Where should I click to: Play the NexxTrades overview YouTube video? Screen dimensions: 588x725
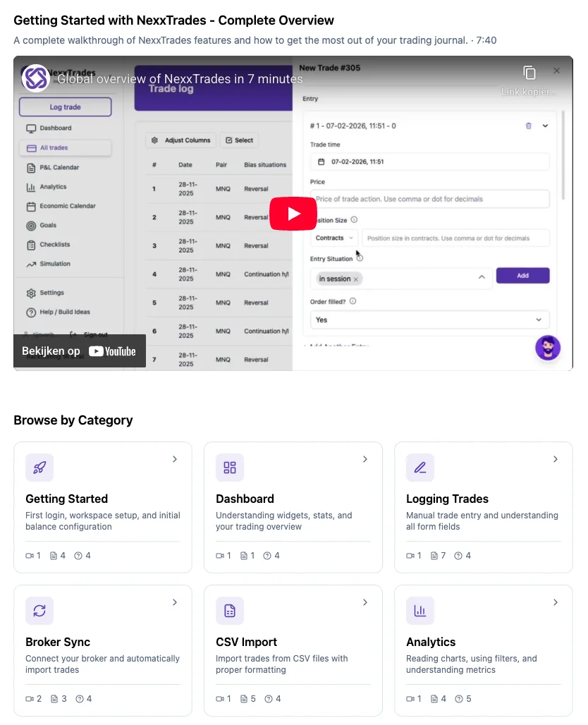[x=293, y=213]
